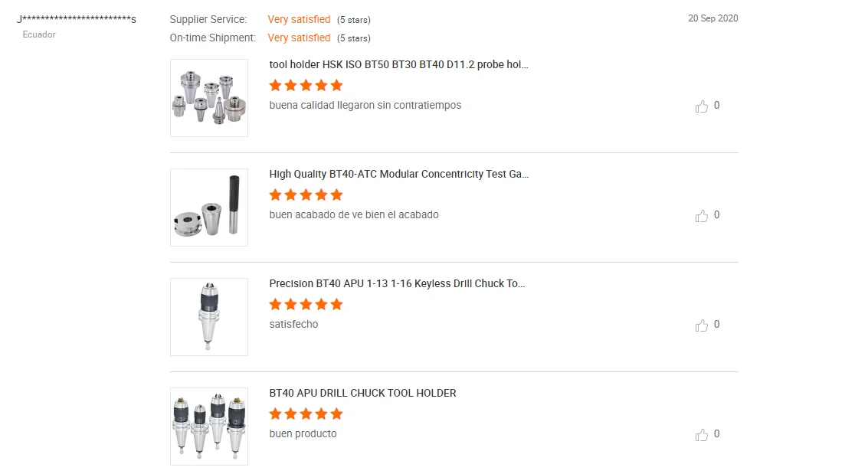Viewport: 868px width, 474px height.
Task: Click the star rating above the 'satisfecho' comment
Action: [306, 304]
